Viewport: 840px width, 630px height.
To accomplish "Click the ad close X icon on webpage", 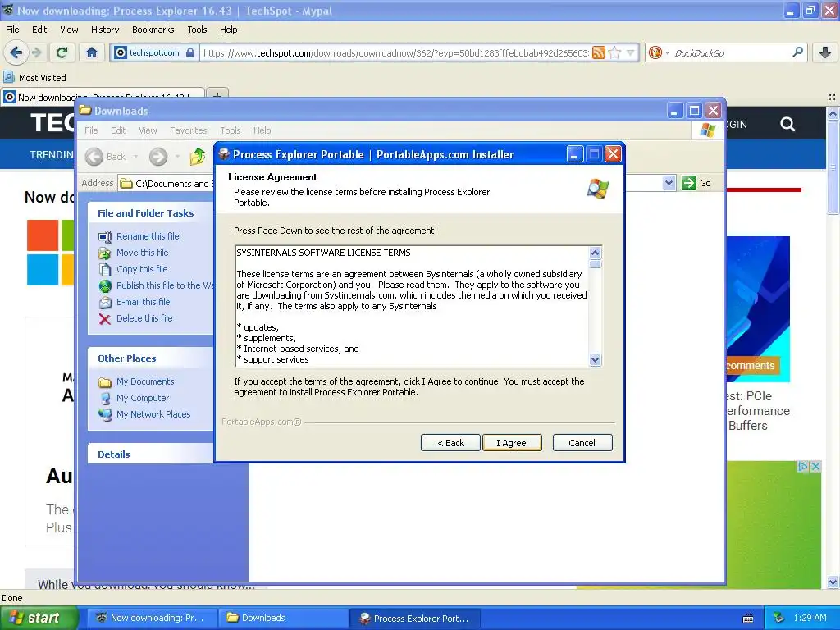I will [x=815, y=466].
